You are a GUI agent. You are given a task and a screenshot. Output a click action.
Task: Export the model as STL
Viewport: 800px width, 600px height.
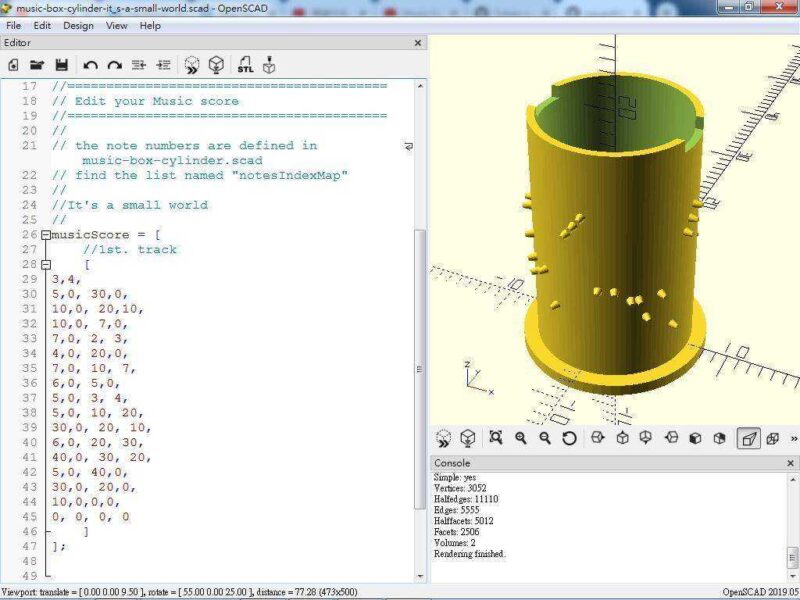click(x=245, y=65)
